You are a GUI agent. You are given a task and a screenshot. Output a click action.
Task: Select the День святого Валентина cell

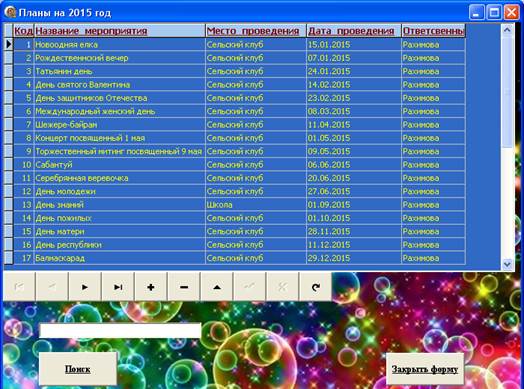pyautogui.click(x=120, y=85)
